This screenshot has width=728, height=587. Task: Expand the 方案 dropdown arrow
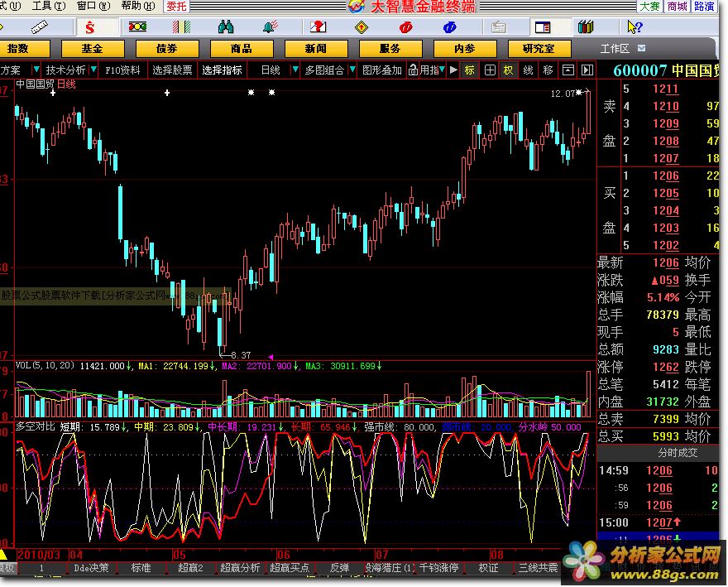coord(36,70)
